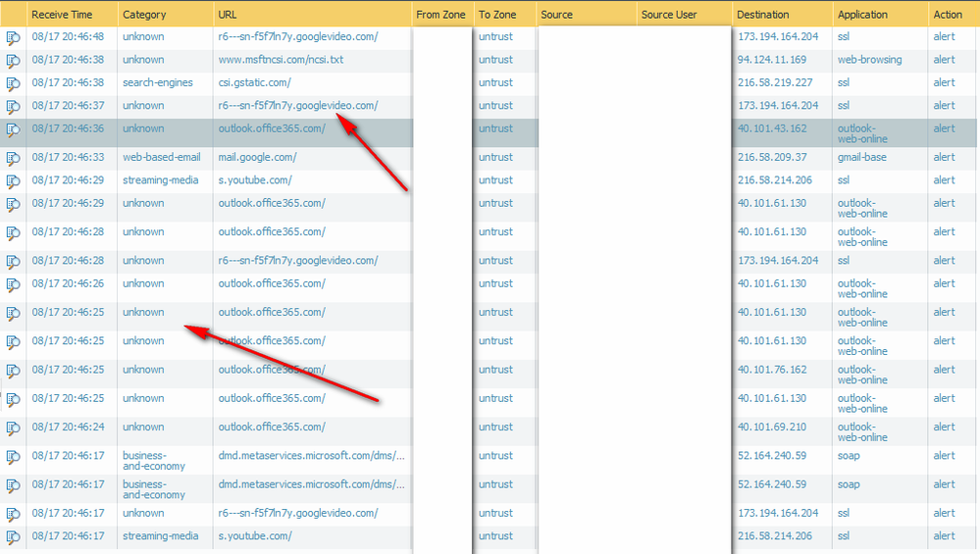Open log details for the 20:46:37 googlevideo entry
The width and height of the screenshot is (980, 554).
[x=13, y=107]
